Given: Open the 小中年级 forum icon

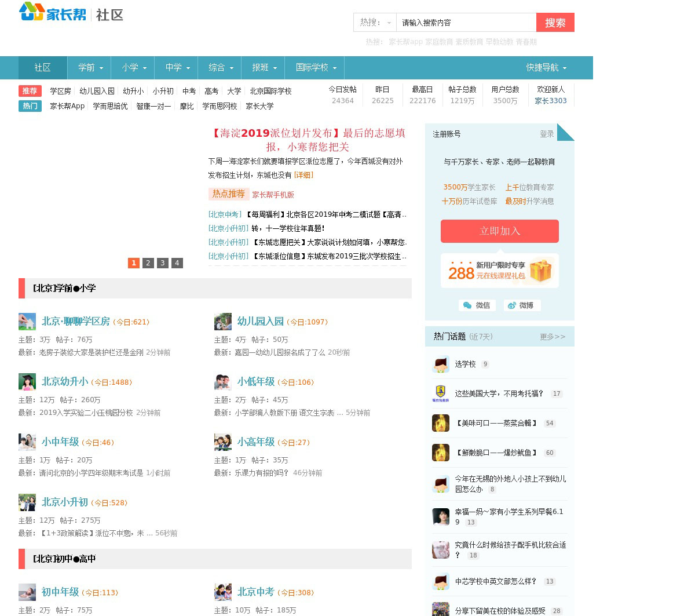Looking at the screenshot, I should click(27, 442).
